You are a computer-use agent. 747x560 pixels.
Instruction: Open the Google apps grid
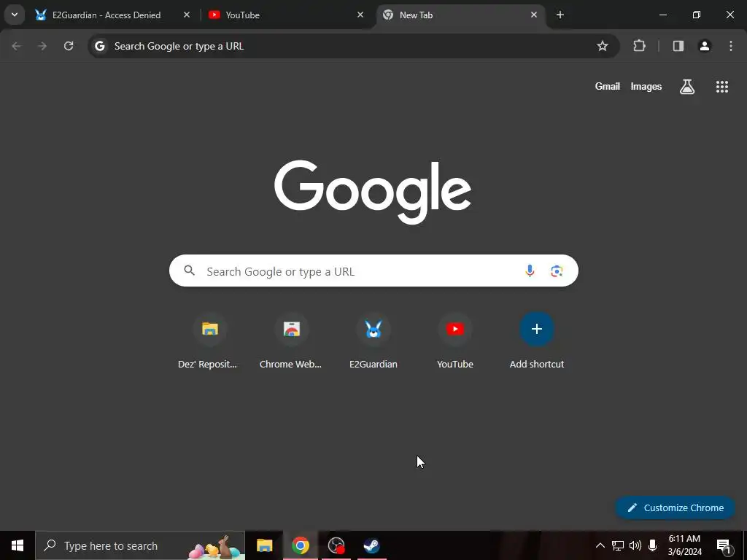coord(722,86)
